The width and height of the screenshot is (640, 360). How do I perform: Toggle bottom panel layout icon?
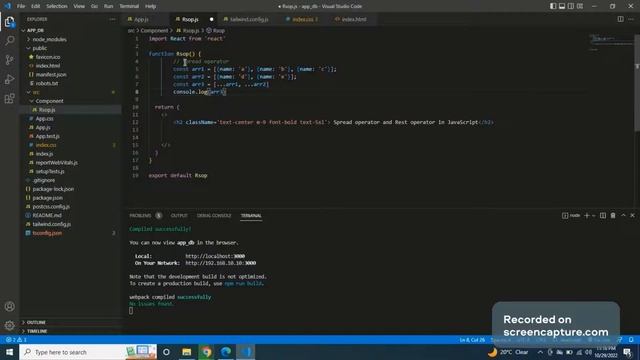pos(562,6)
